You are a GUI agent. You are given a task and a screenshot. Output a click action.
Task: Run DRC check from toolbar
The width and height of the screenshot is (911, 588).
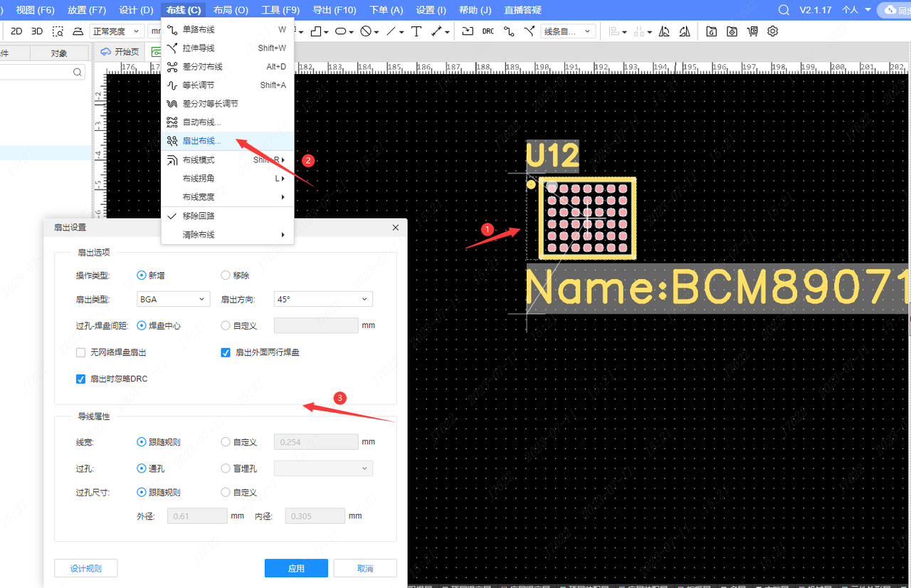click(x=488, y=31)
